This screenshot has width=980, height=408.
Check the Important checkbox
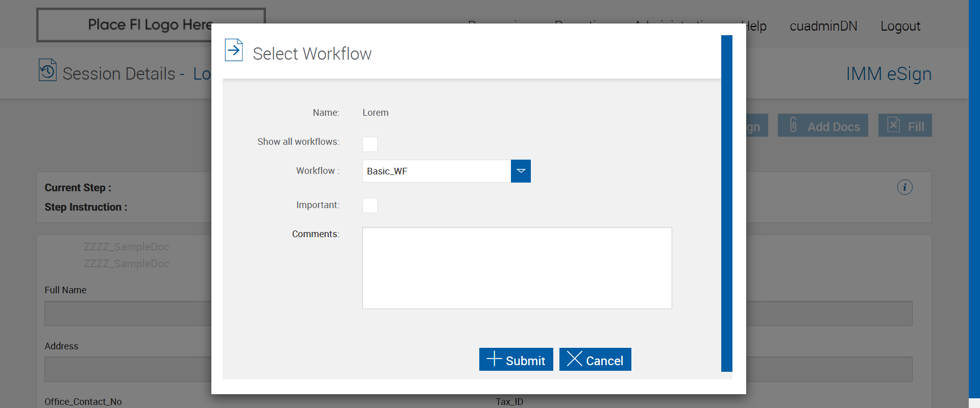click(x=370, y=206)
